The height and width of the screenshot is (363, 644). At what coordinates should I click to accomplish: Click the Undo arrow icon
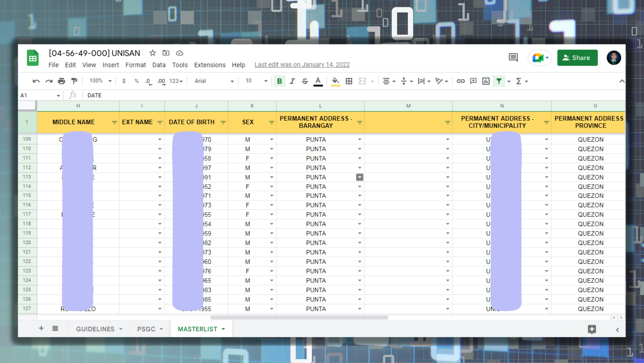pos(36,81)
